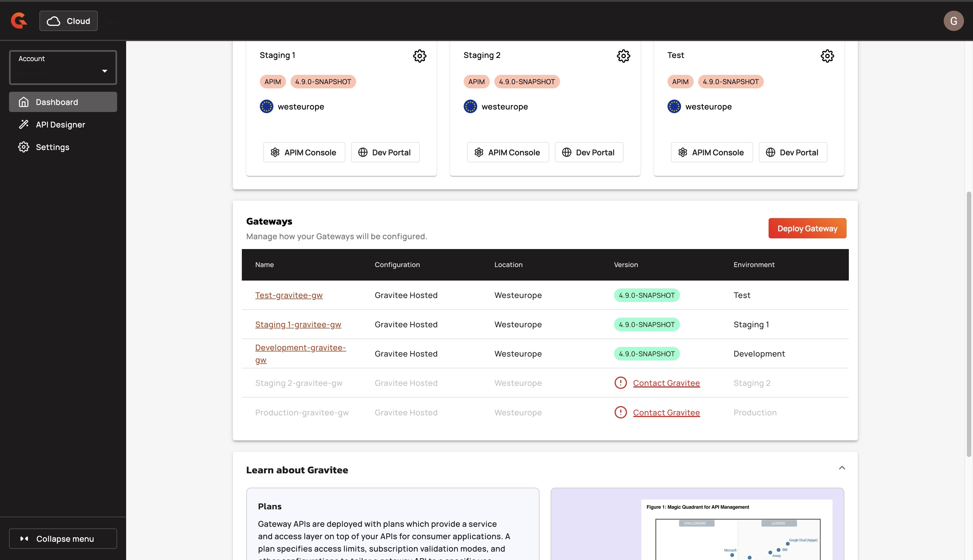Image resolution: width=973 pixels, height=560 pixels.
Task: Open the Account dropdown selector
Action: (63, 67)
